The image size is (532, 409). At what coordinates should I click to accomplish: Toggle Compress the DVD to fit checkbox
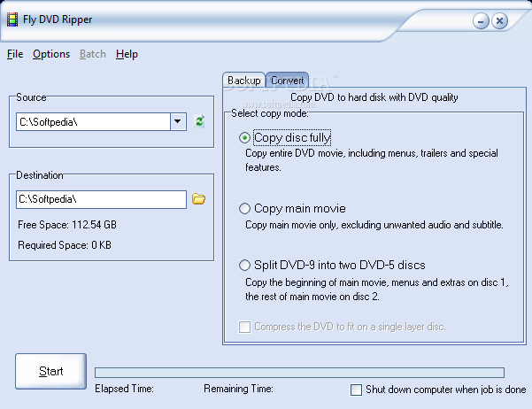pos(244,327)
